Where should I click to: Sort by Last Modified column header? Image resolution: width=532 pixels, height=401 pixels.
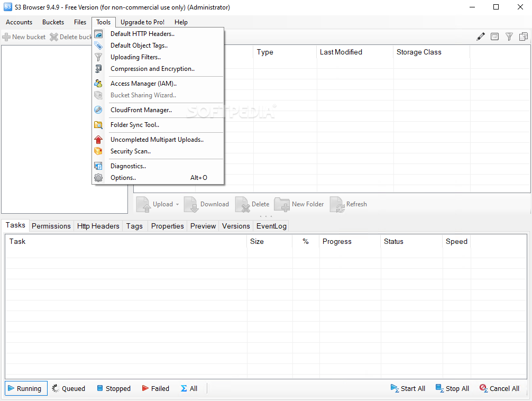[355, 52]
